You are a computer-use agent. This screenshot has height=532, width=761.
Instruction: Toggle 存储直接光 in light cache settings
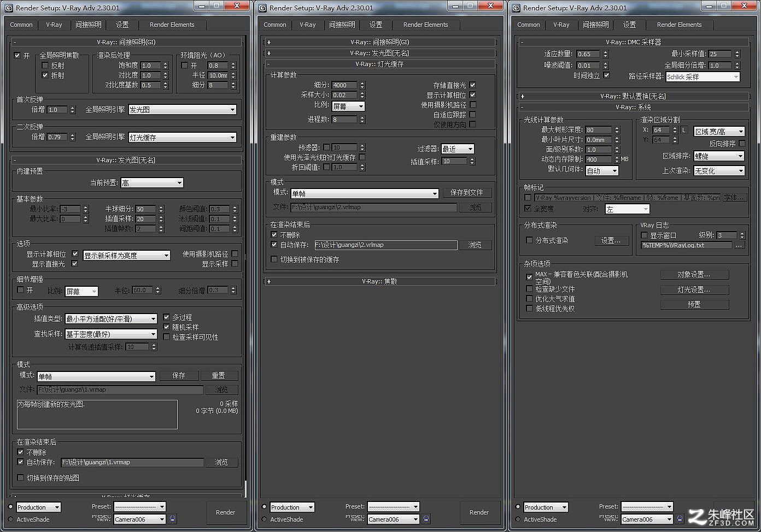472,85
